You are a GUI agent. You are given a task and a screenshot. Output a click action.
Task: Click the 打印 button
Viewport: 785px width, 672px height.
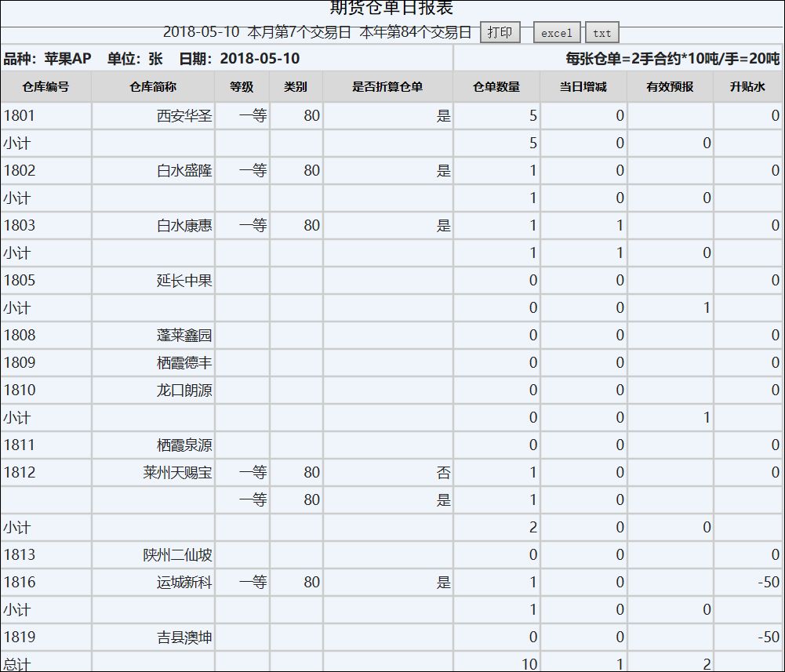point(500,33)
